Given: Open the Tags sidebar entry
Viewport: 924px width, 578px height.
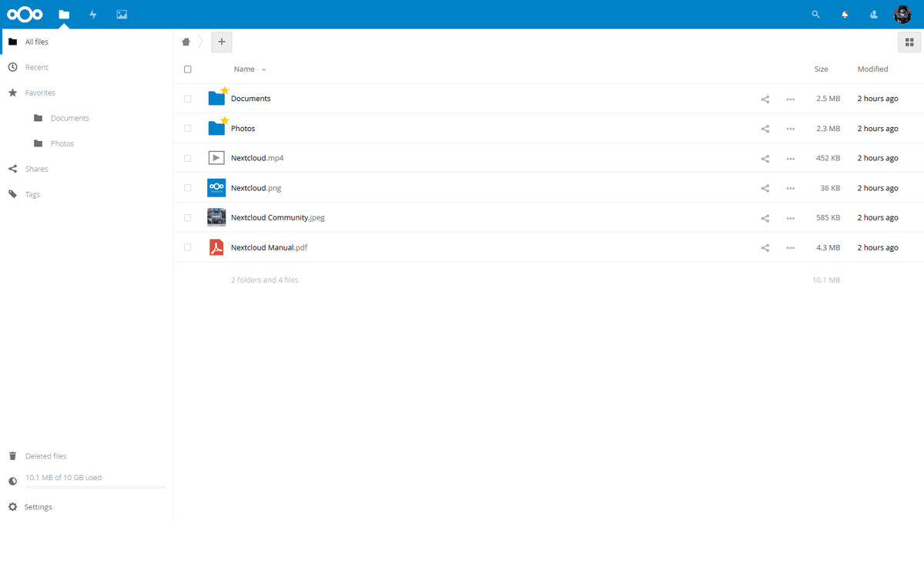Looking at the screenshot, I should point(86,194).
